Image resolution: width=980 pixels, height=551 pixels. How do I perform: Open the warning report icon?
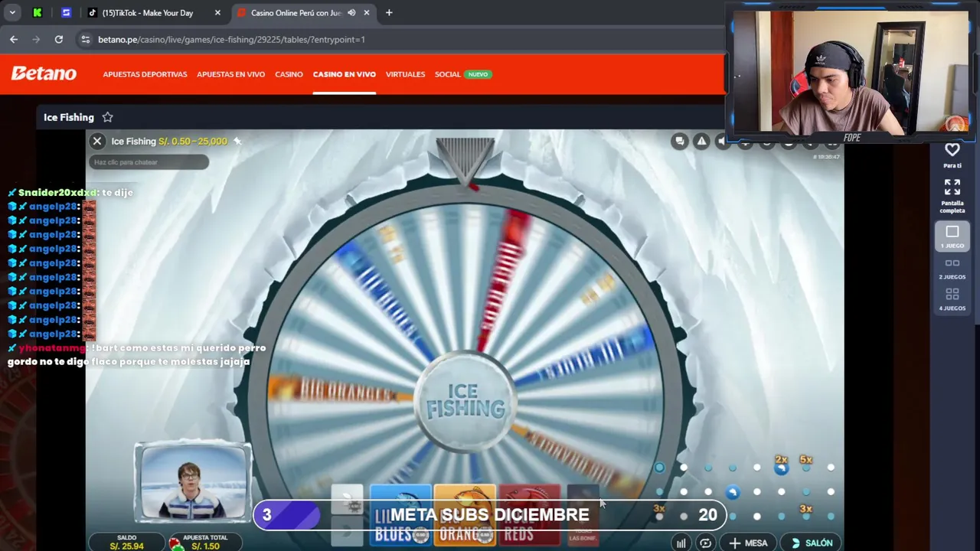[701, 141]
